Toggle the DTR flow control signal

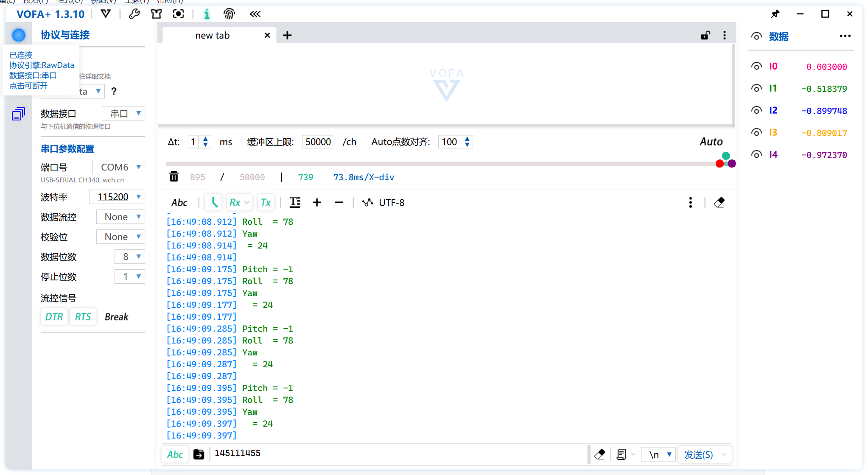54,317
